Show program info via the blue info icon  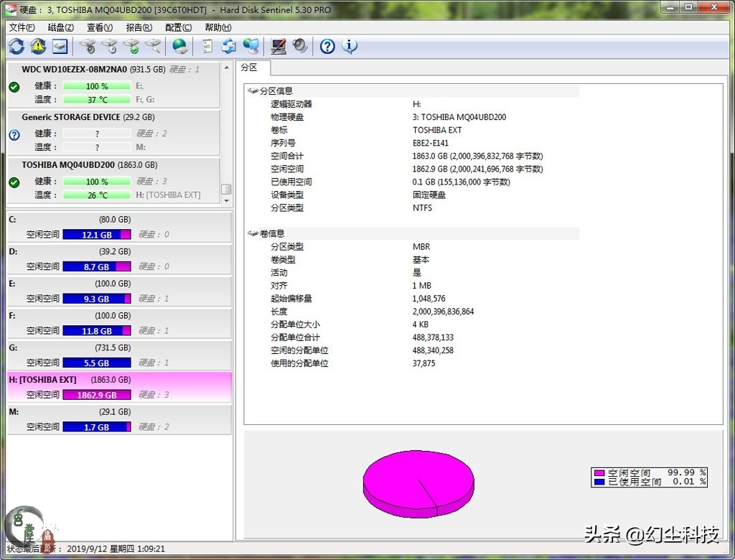tap(350, 45)
